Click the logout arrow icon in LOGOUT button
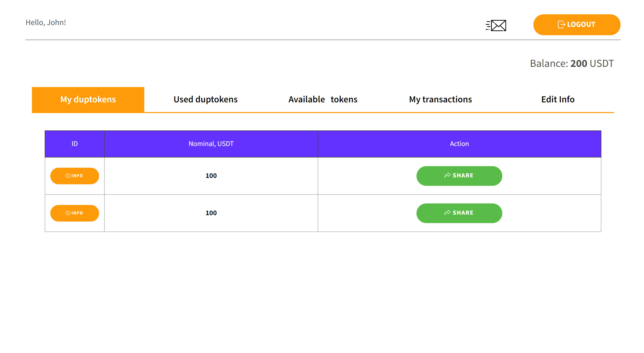The width and height of the screenshot is (644, 353). click(561, 25)
